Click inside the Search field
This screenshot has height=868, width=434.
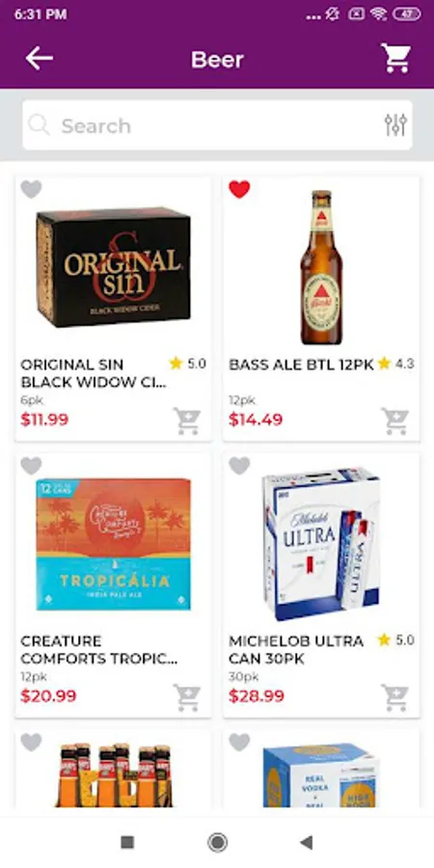click(x=217, y=125)
